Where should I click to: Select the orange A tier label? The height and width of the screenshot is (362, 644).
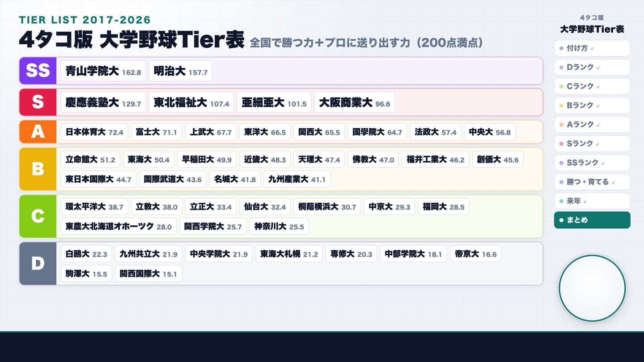pyautogui.click(x=38, y=132)
